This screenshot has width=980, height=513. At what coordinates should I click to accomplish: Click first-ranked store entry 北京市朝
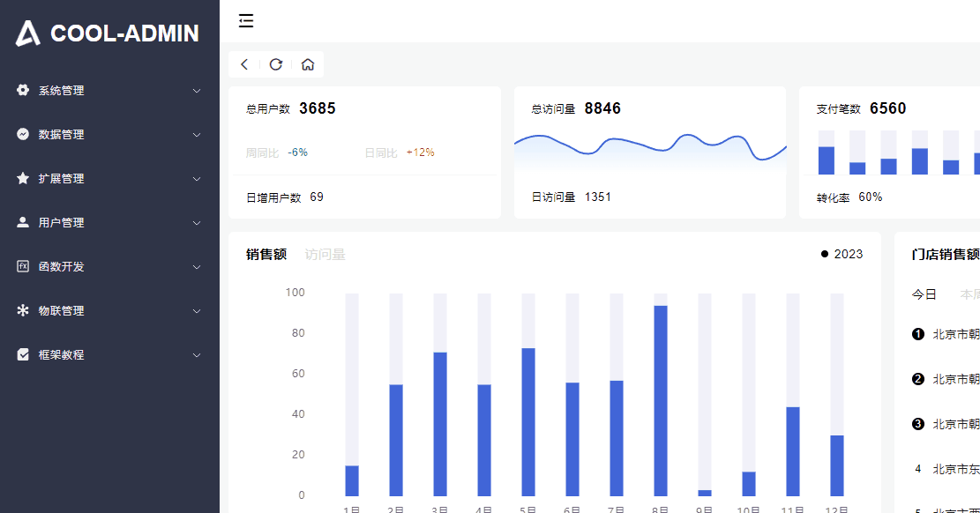coord(946,334)
